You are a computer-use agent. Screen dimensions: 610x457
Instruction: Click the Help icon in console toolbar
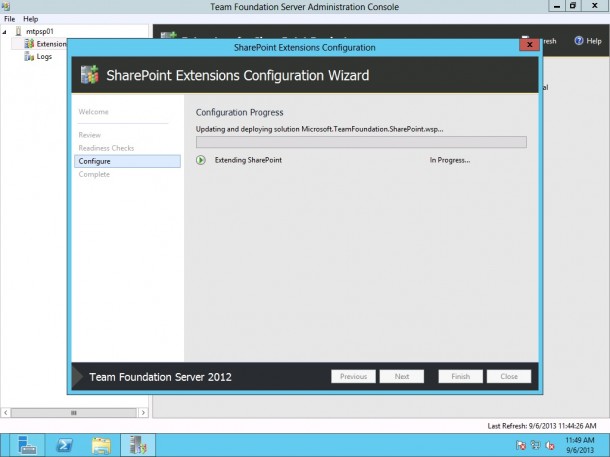pos(579,41)
